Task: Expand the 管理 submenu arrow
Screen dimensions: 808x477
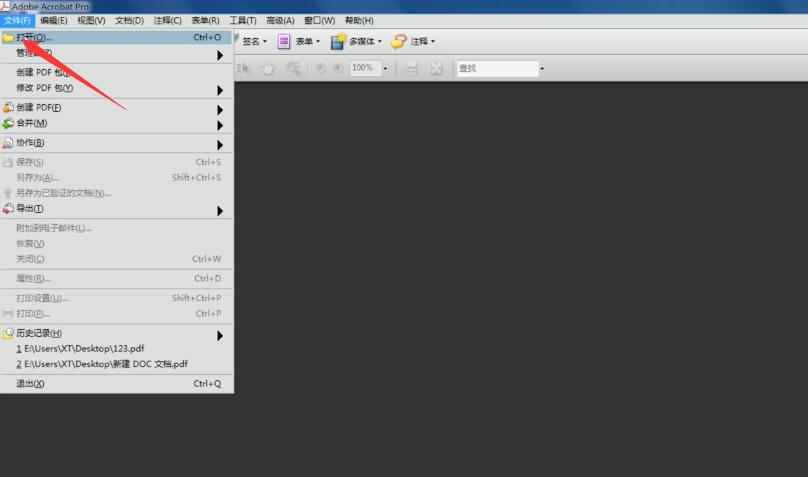Action: pyautogui.click(x=220, y=55)
